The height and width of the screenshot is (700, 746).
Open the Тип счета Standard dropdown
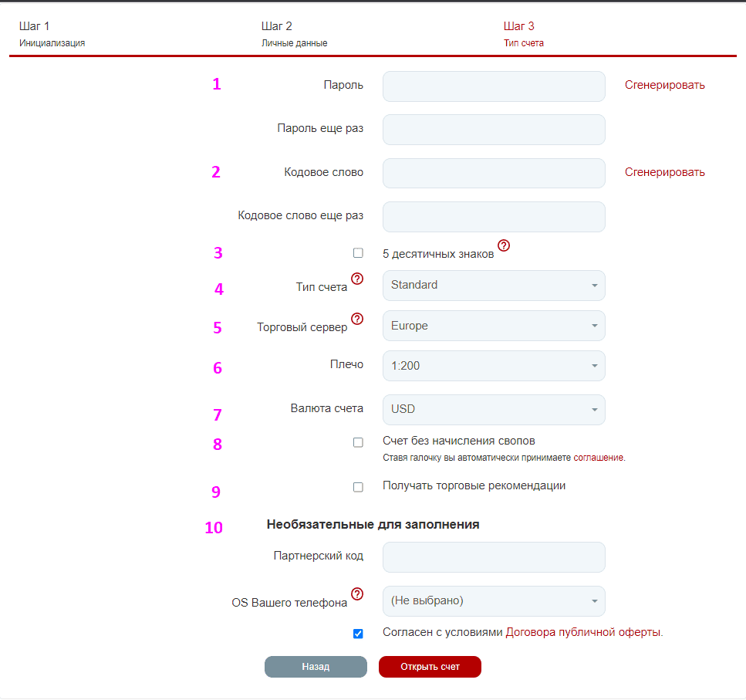(494, 286)
